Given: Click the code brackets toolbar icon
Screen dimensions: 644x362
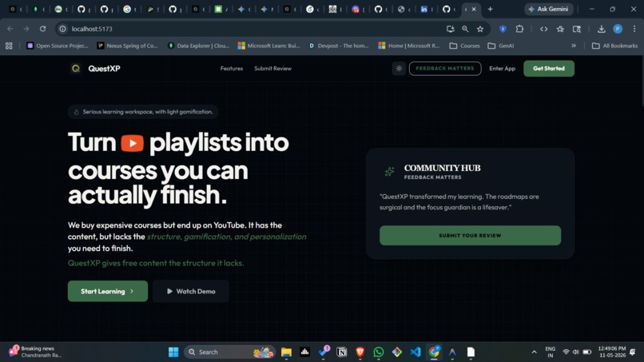Looking at the screenshot, I should coord(544,29).
